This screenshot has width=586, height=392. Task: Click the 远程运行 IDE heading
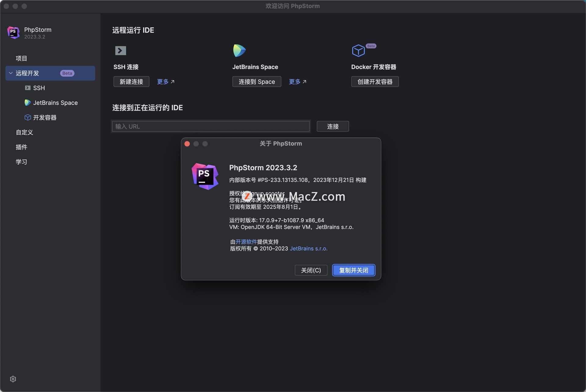click(x=133, y=30)
